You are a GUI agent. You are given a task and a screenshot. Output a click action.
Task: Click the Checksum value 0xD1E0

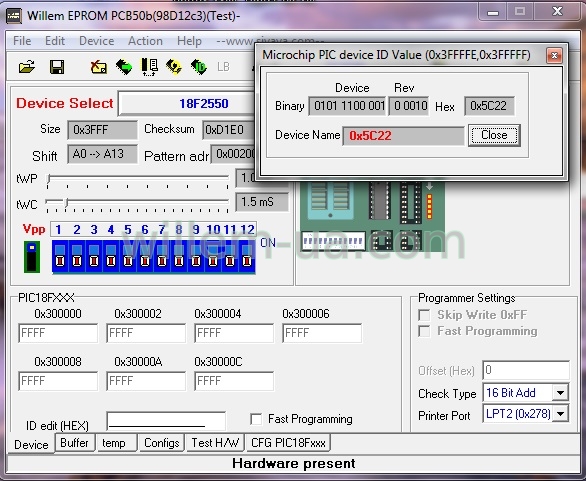click(x=228, y=130)
